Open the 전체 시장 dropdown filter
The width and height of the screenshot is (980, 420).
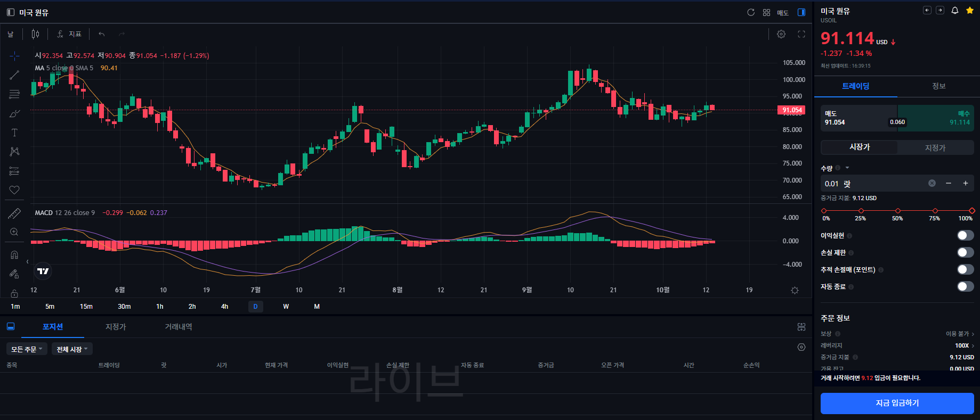[72, 349]
